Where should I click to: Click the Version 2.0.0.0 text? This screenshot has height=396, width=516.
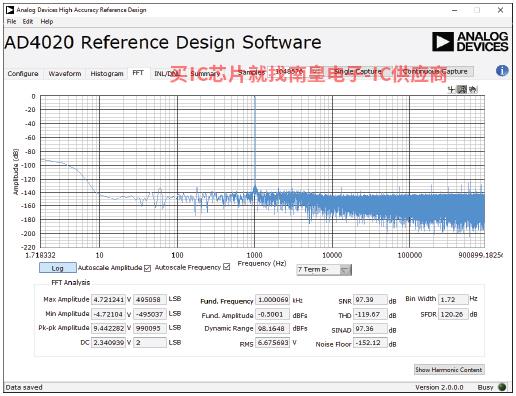pyautogui.click(x=439, y=387)
